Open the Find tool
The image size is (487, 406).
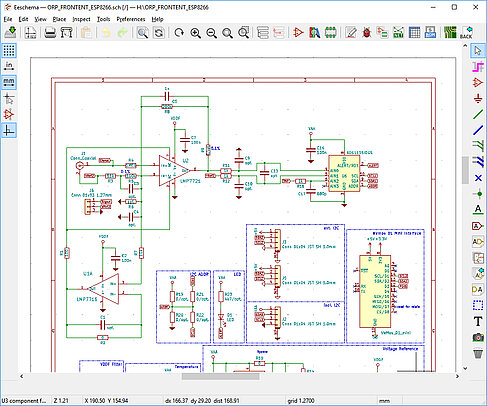(143, 33)
